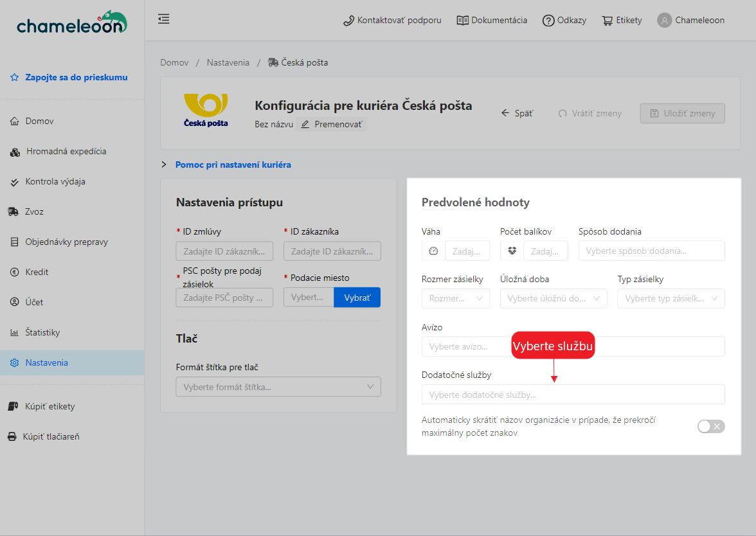Click the Nastavenia breadcrumb link
756x536 pixels.
click(228, 62)
